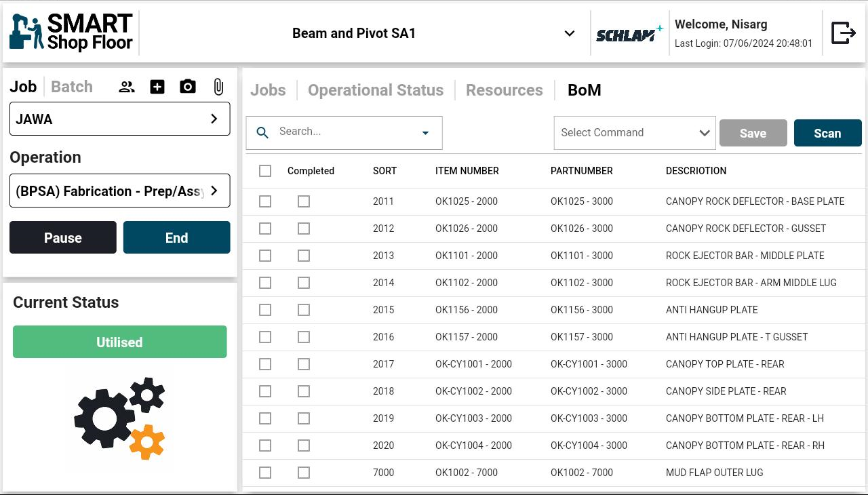Open the Select Command dropdown
The width and height of the screenshot is (868, 495).
tap(634, 133)
